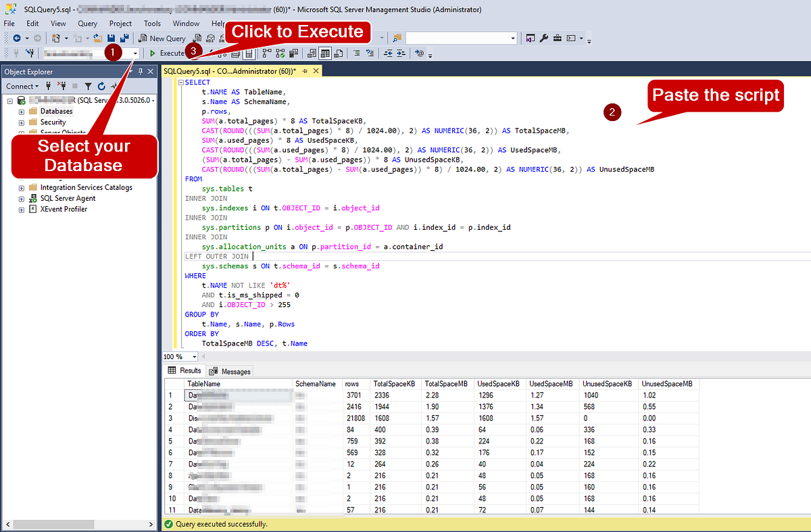The image size is (811, 532).
Task: Open the available databases dropdown
Action: (134, 53)
